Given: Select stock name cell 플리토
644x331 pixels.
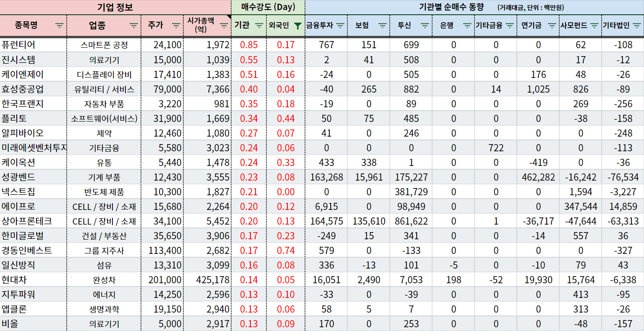Looking at the screenshot, I should click(x=33, y=118).
